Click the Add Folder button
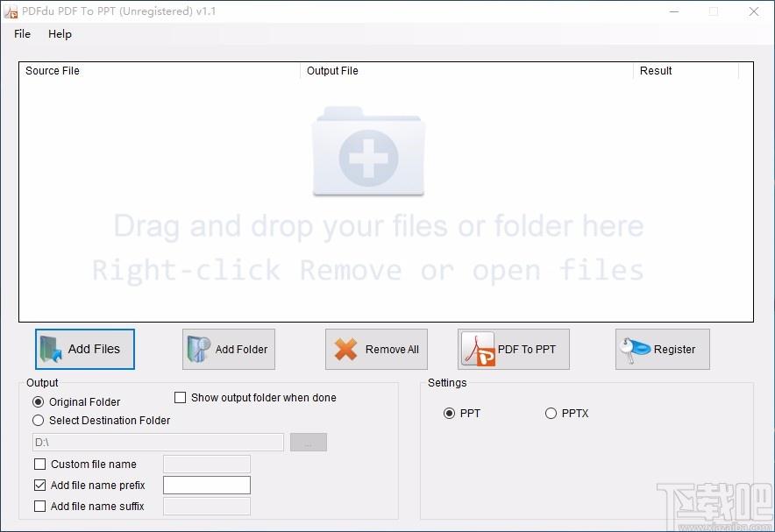Image resolution: width=775 pixels, height=532 pixels. tap(228, 349)
